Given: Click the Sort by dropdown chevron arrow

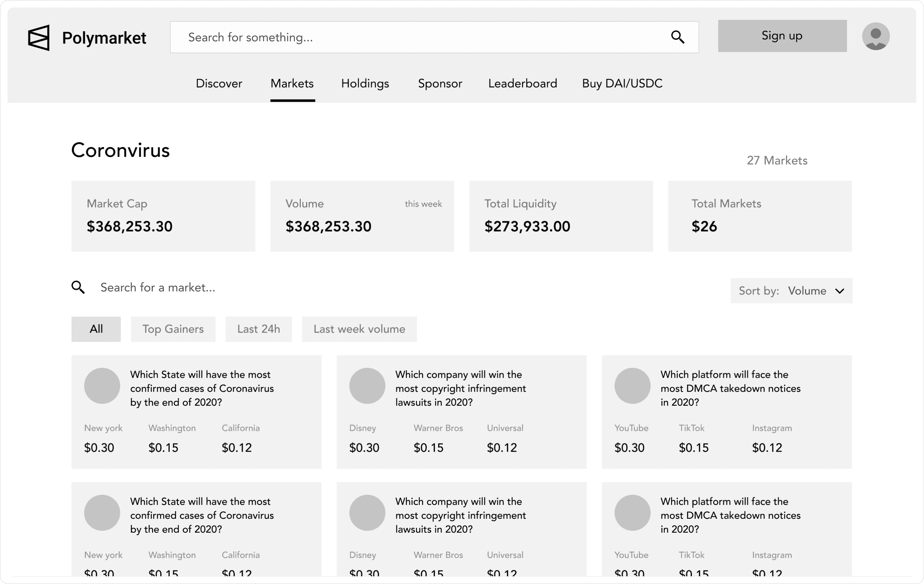Looking at the screenshot, I should [840, 291].
